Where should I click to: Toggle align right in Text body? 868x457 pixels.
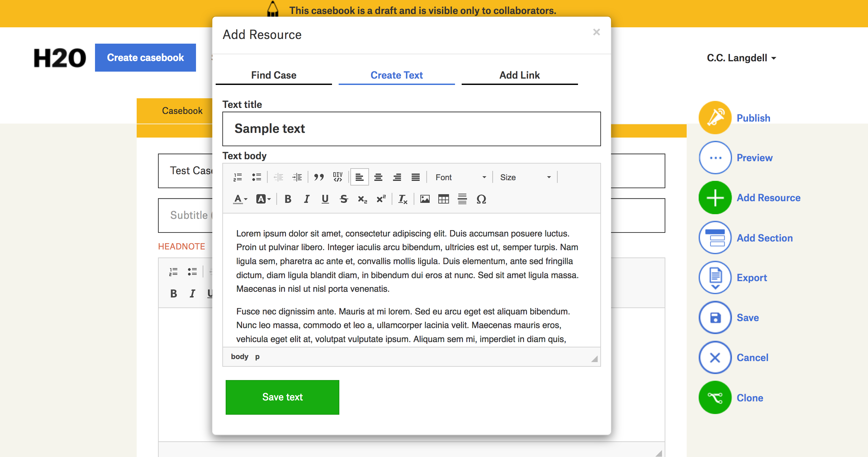(397, 177)
